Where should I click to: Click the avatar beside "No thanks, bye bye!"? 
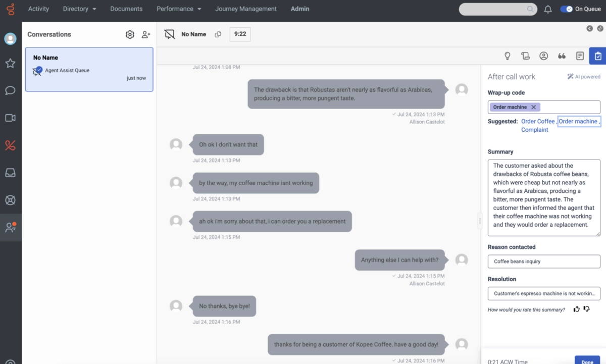click(176, 306)
